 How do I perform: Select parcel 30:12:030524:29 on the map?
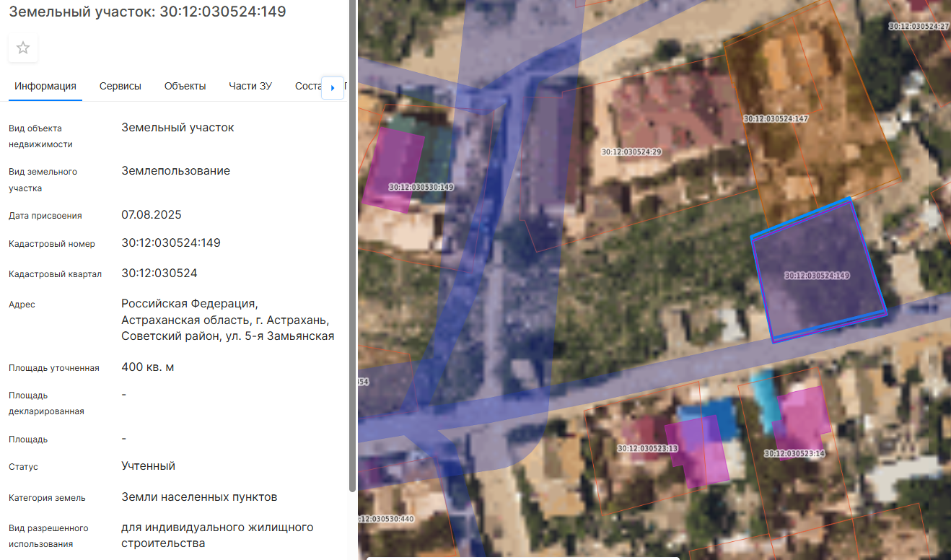coord(631,152)
